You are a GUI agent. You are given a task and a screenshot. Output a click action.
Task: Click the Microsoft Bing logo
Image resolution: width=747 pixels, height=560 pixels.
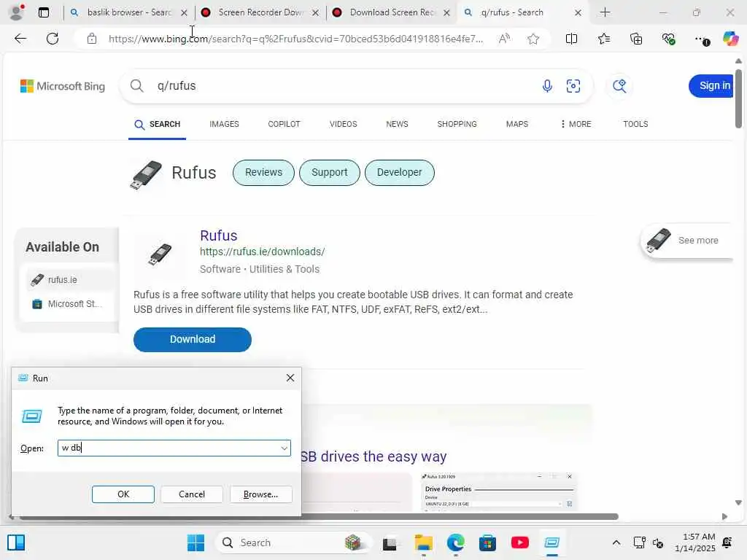point(63,86)
